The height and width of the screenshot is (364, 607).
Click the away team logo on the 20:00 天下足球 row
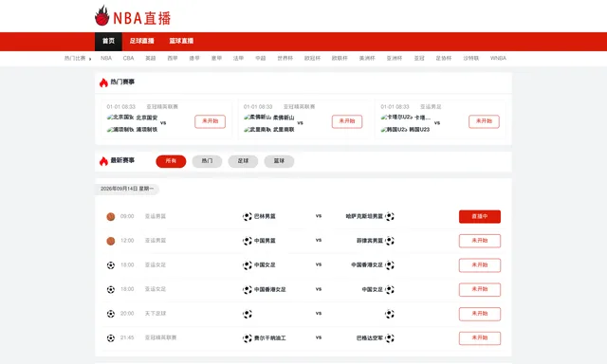(390, 314)
